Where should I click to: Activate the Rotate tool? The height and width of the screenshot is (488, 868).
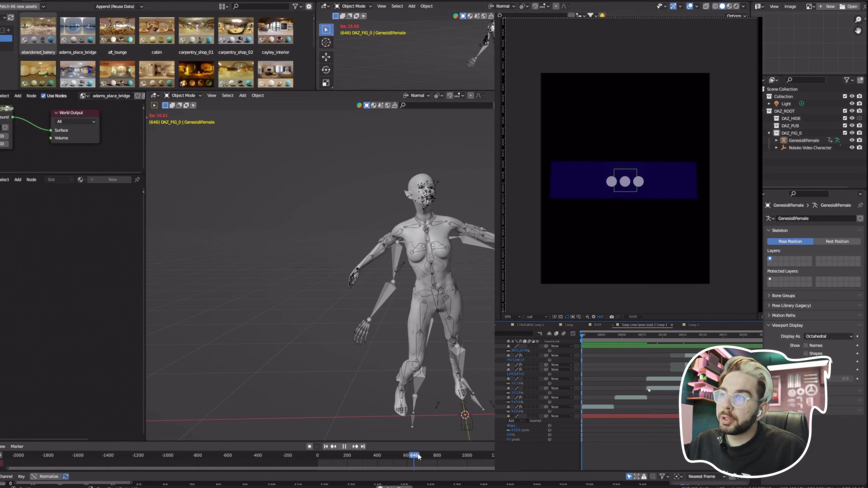click(326, 70)
